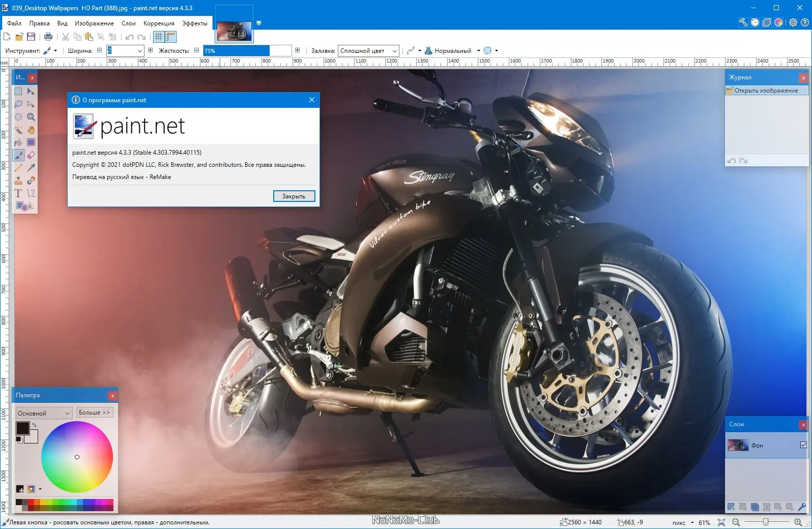Viewport: 812px width, 529px height.
Task: Open the Коррекция menu
Action: [159, 23]
